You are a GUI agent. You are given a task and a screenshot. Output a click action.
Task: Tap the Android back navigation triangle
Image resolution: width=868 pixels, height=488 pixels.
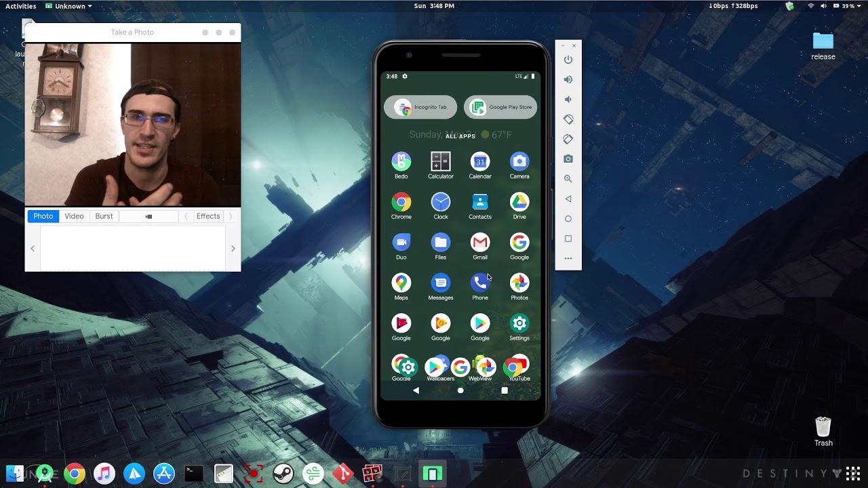coord(416,390)
